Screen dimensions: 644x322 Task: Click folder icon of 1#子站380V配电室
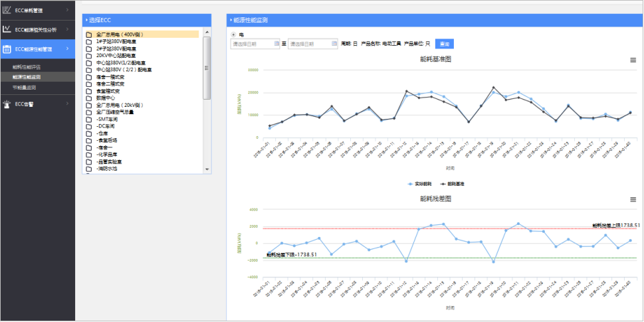pos(88,42)
